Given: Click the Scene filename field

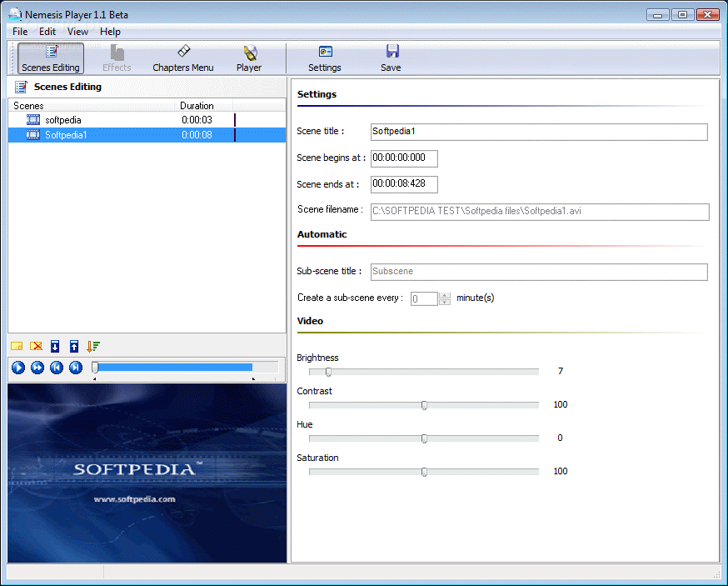Looking at the screenshot, I should (540, 212).
